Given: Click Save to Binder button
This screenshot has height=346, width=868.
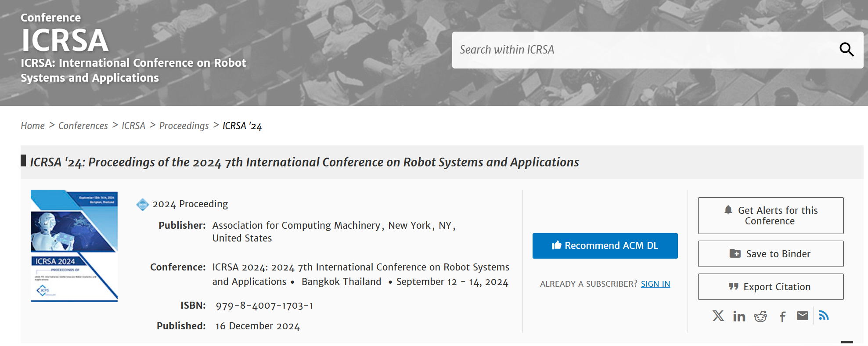Looking at the screenshot, I should click(771, 254).
